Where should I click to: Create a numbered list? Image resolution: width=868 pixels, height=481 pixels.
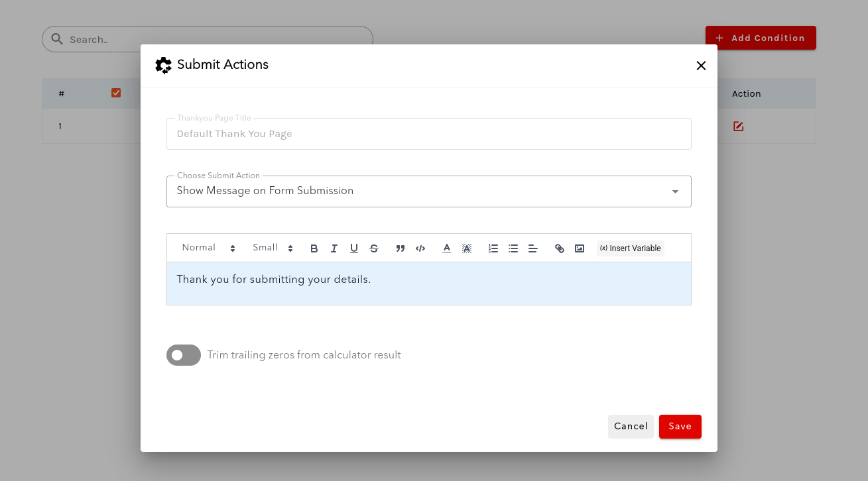[493, 248]
